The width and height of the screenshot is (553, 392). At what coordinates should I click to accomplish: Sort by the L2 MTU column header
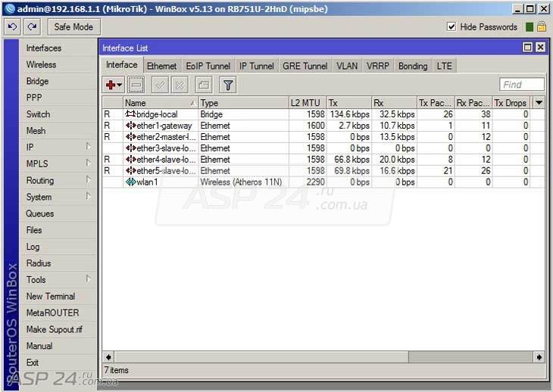tap(308, 103)
